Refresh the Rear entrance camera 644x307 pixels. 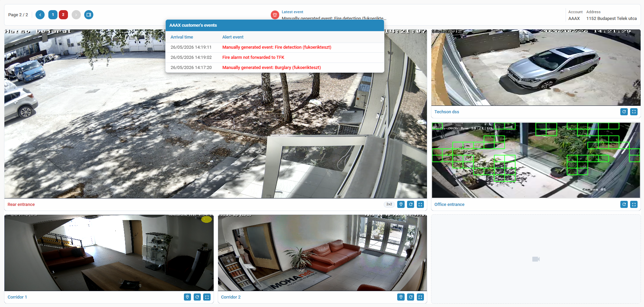(411, 204)
